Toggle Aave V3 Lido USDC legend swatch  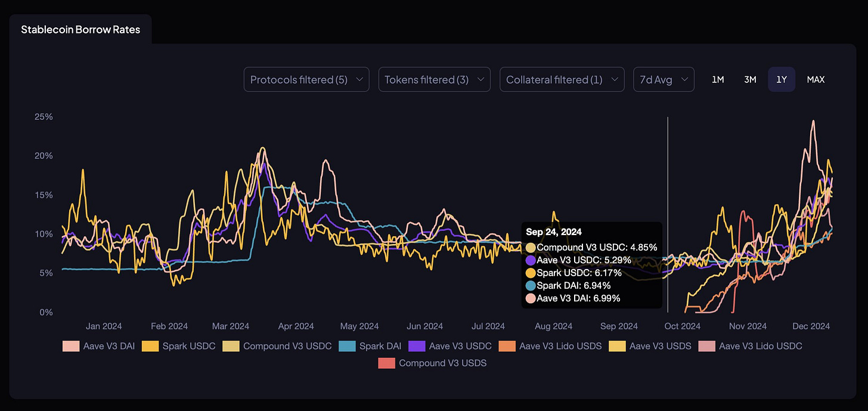(706, 346)
